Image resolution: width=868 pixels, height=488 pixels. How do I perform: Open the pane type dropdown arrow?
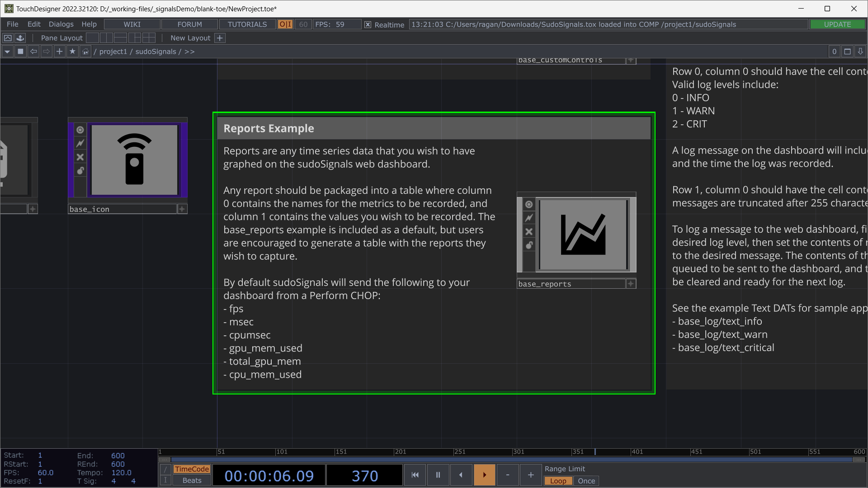pos(7,52)
